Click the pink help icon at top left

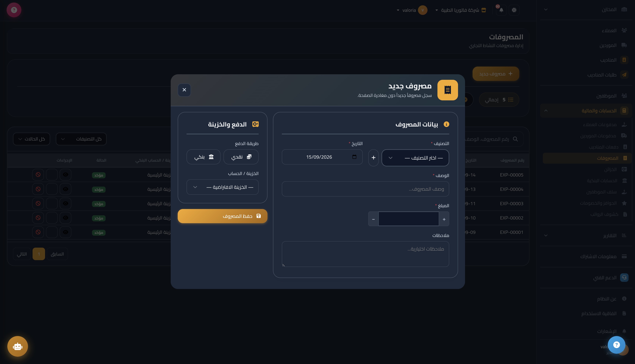click(14, 10)
